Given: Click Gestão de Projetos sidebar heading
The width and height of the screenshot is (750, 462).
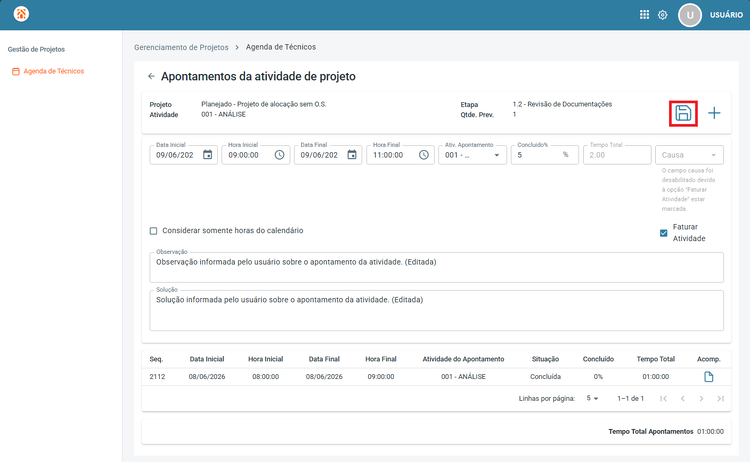Looking at the screenshot, I should coord(36,49).
